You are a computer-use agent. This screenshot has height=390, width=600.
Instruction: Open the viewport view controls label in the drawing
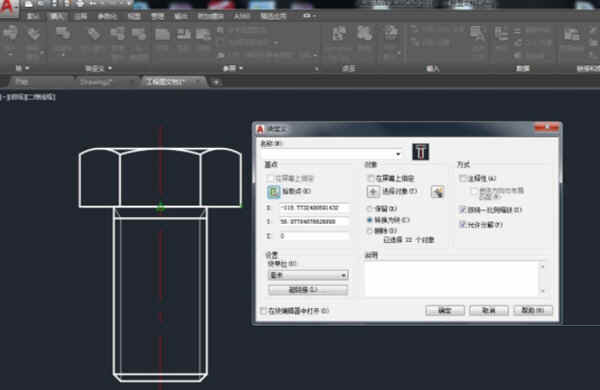[28, 97]
